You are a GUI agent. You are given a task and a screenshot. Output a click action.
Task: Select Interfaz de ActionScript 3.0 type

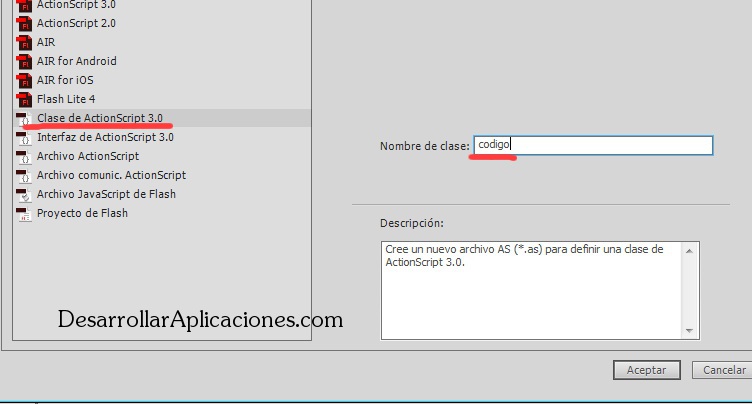tap(105, 137)
